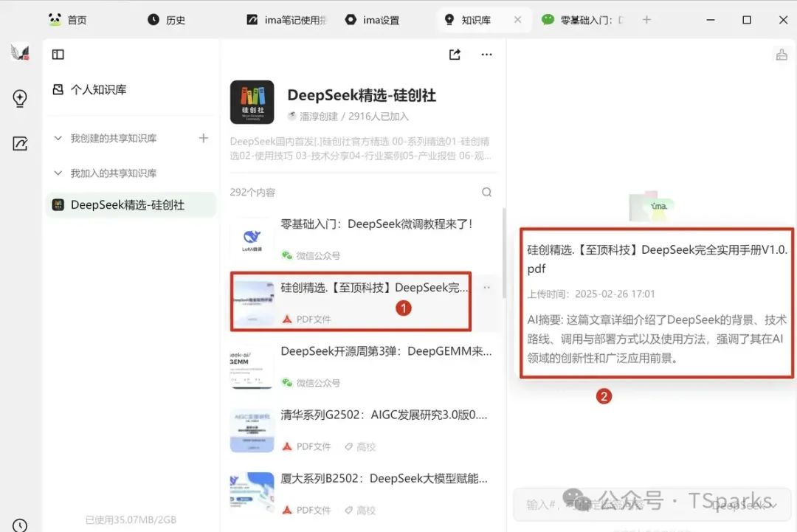
Task: Open the 零基础入门 WeChat article tab
Action: [x=582, y=20]
